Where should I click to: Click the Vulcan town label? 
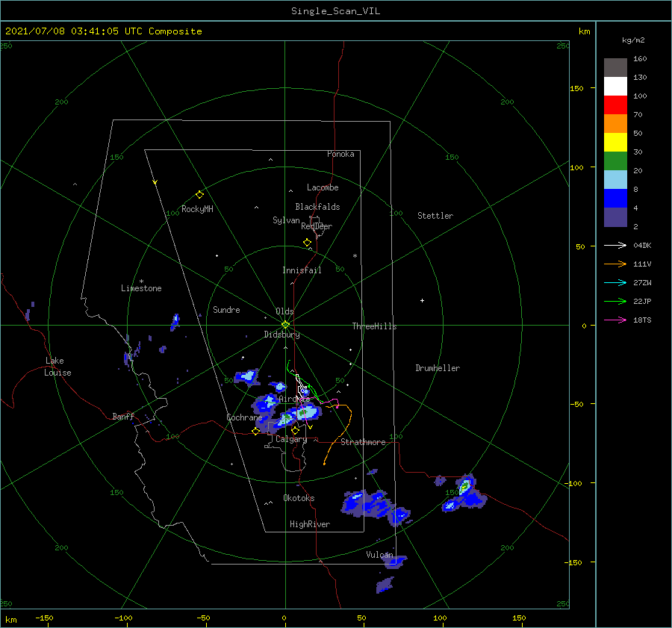(x=379, y=555)
